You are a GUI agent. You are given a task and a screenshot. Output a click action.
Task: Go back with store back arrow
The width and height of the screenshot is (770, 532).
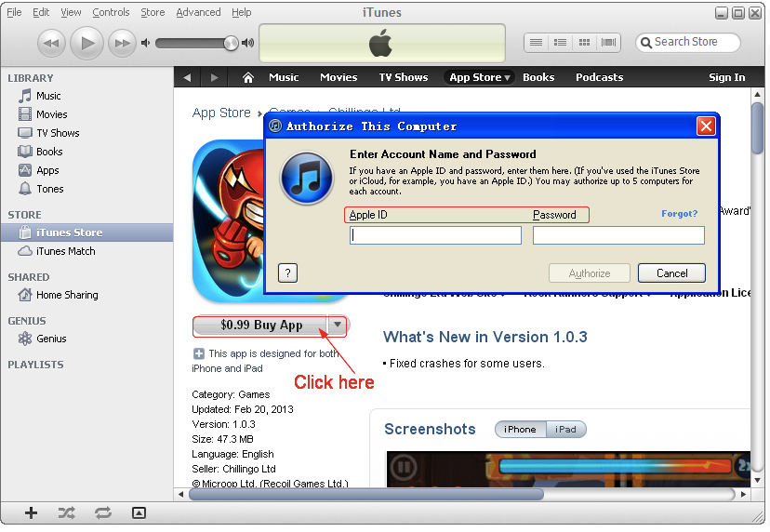tap(187, 77)
